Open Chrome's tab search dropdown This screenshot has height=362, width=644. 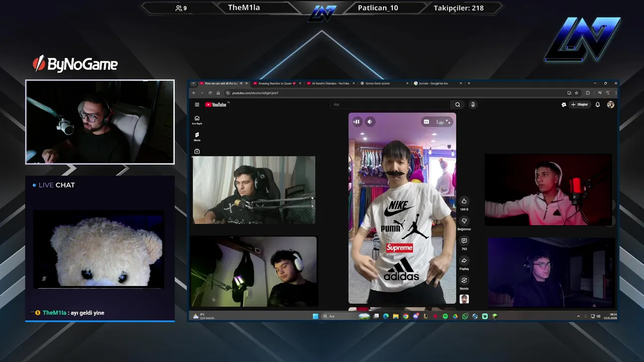193,83
